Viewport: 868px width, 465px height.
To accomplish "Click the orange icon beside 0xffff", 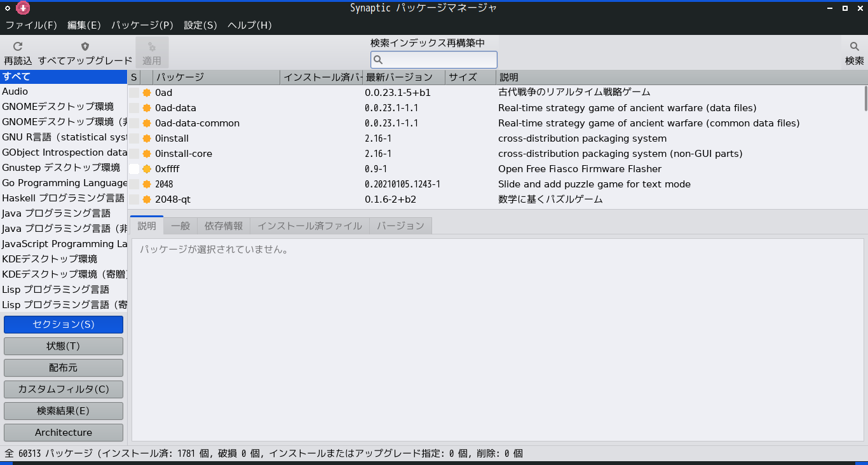I will (x=147, y=169).
